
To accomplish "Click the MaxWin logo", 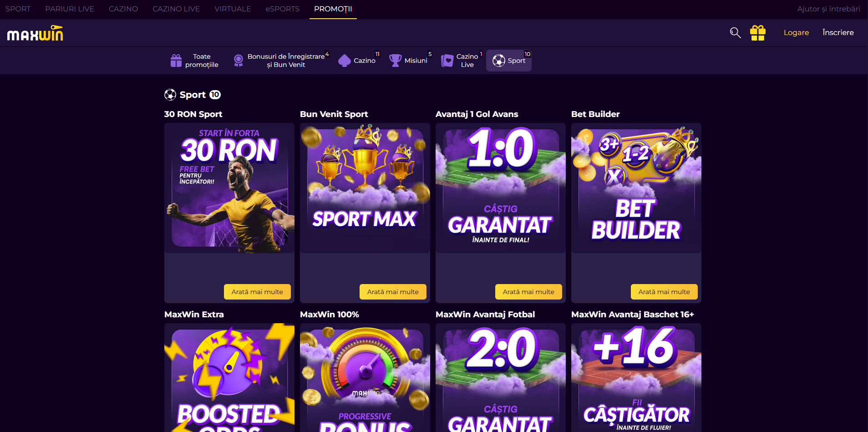I will point(35,33).
